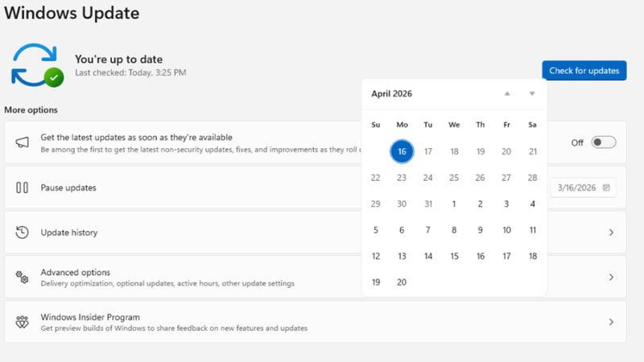This screenshot has height=362, width=644.
Task: Click the April 2026 calendar header
Action: coord(391,93)
